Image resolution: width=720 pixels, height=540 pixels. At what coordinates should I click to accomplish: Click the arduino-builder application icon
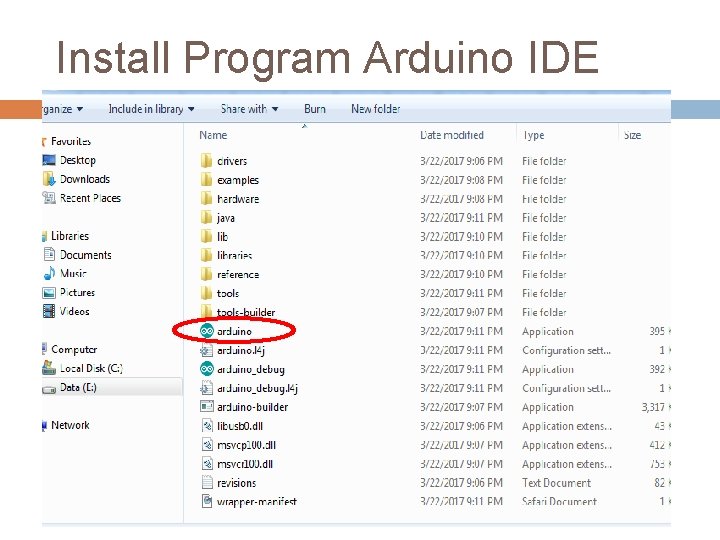[207, 407]
